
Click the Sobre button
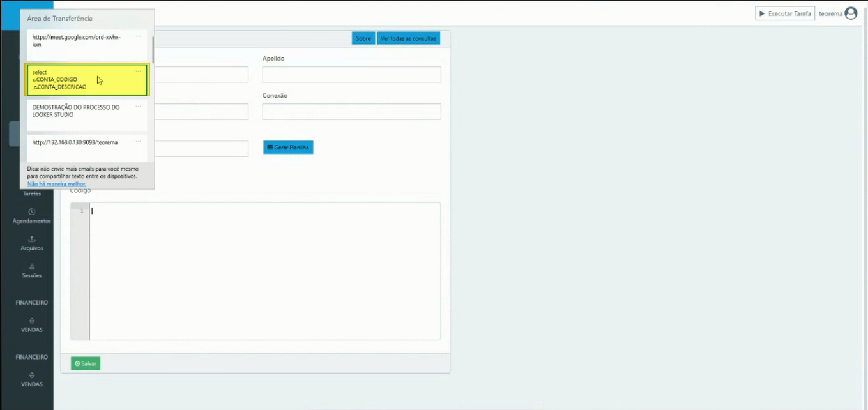pos(363,38)
